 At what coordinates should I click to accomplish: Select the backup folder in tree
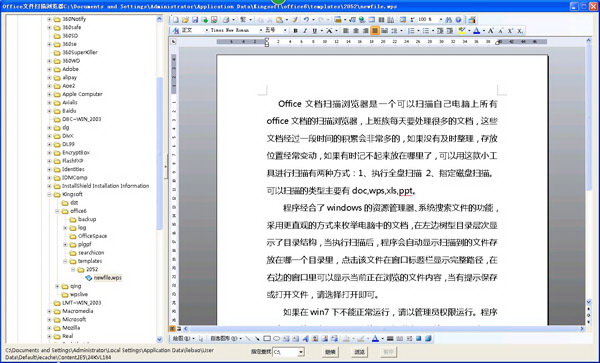(87, 219)
